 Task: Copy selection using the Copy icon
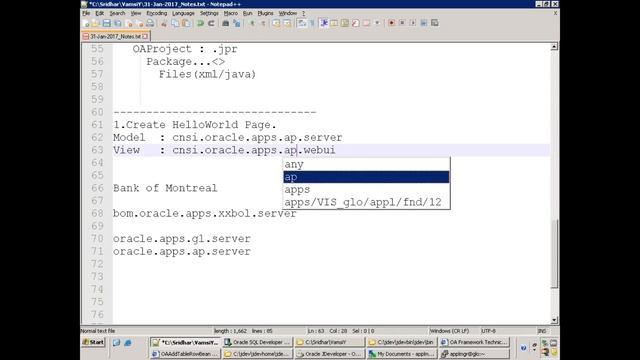coord(175,23)
